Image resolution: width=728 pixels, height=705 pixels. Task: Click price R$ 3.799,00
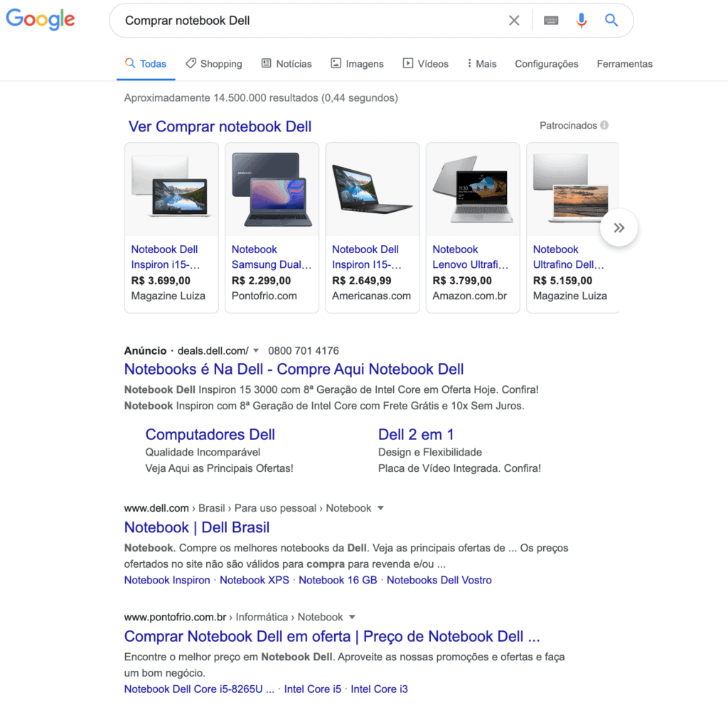coord(462,281)
